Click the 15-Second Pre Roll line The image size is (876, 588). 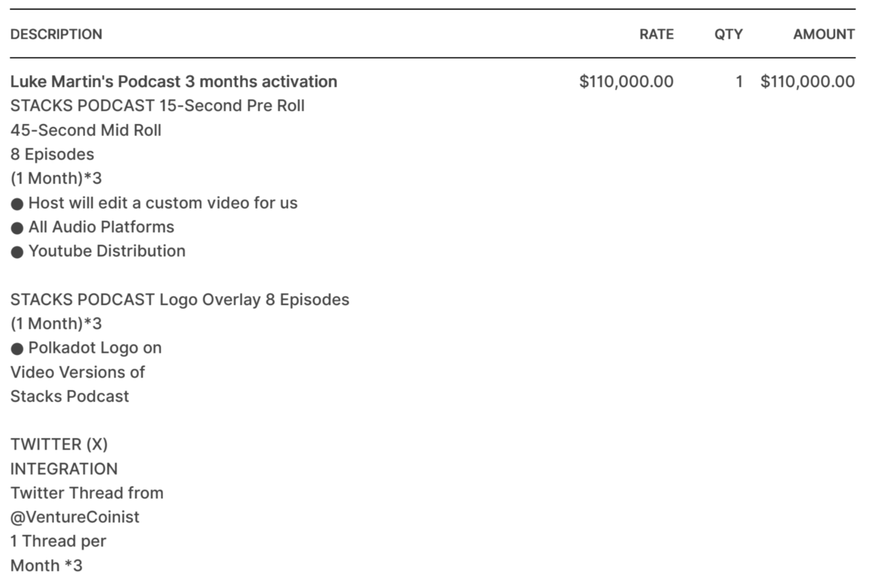157,106
